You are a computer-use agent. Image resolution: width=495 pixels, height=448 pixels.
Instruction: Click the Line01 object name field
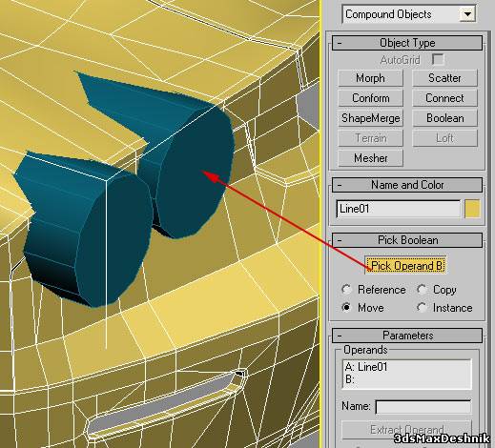tap(398, 209)
